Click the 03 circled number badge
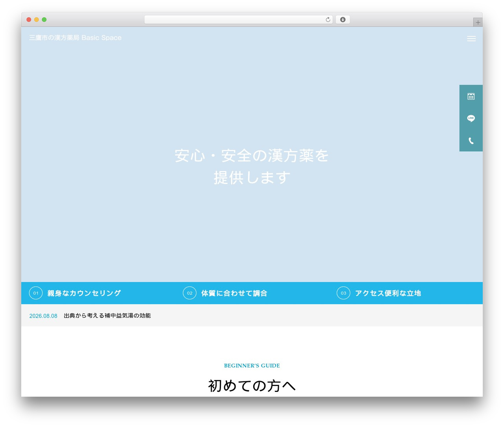Image resolution: width=504 pixels, height=427 pixels. tap(343, 293)
